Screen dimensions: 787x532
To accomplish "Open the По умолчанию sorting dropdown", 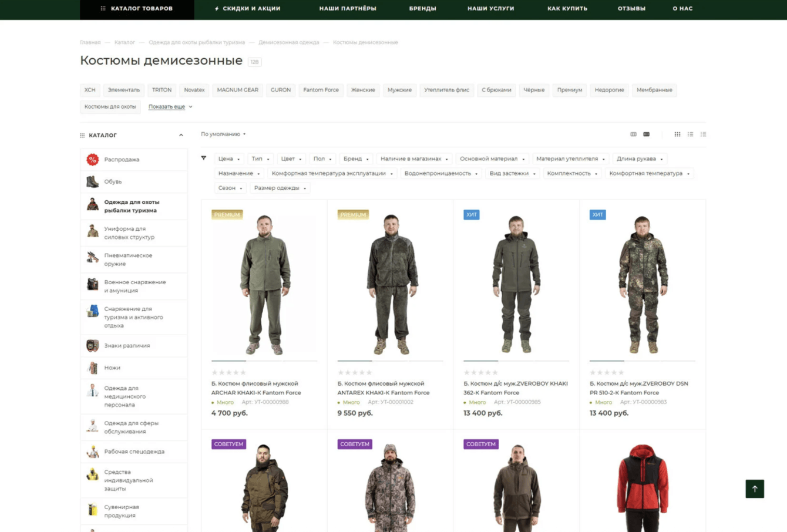I will [x=223, y=134].
